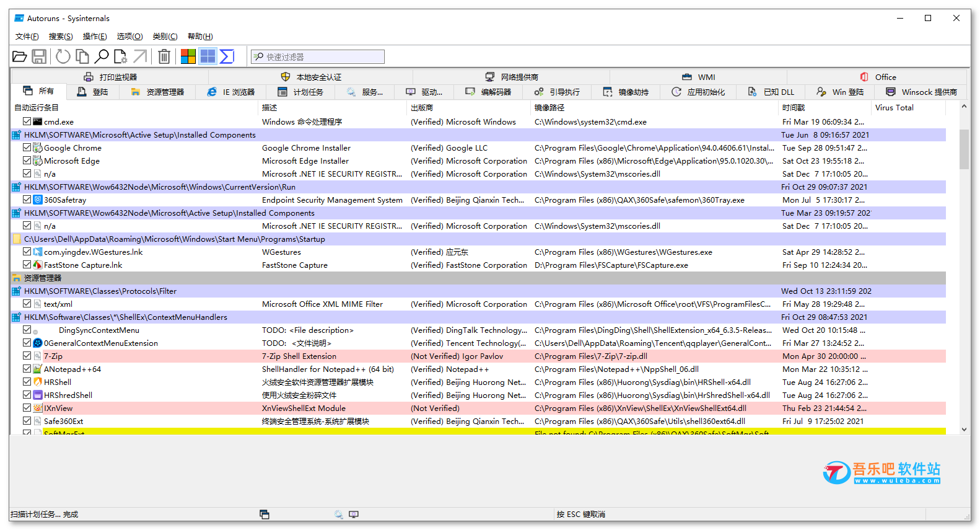Click the Refresh circular arrow toolbar icon

point(63,56)
